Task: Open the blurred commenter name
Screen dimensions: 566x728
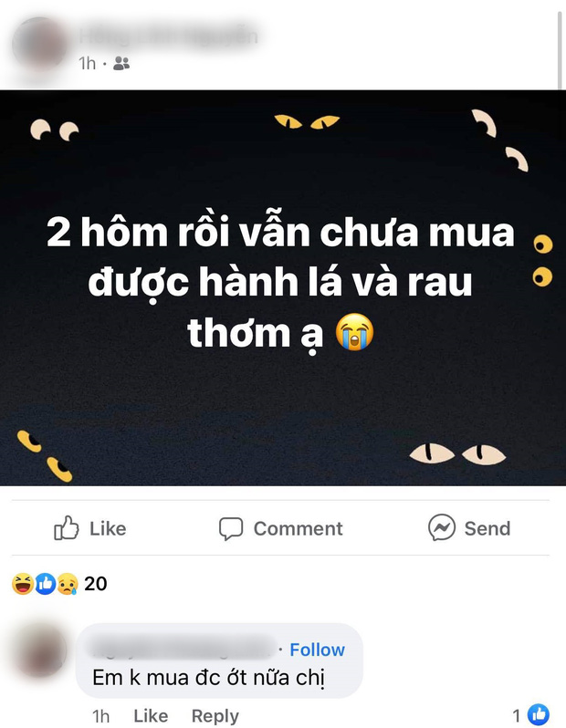Action: [183, 649]
